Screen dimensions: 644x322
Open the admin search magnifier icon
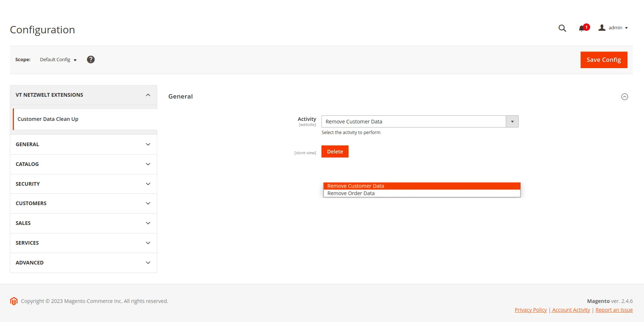562,28
